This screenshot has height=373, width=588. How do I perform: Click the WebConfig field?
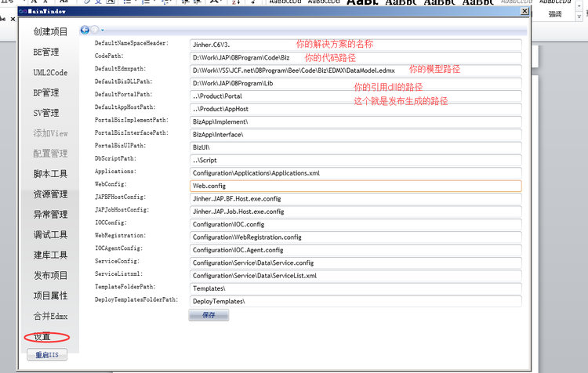355,186
